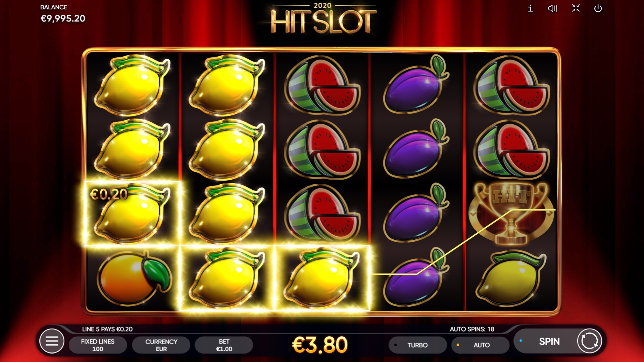Screen dimensions: 644x362
Task: Click the Auto Spins: 18 counter
Action: [x=472, y=329]
